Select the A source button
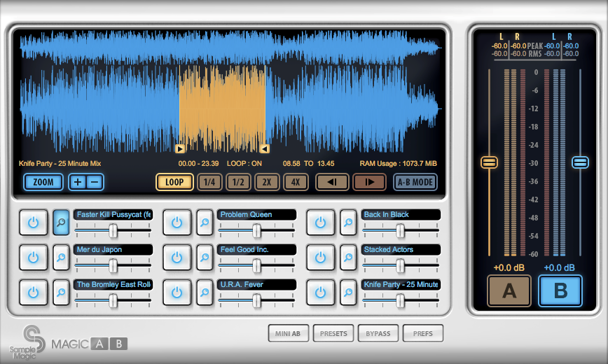Screen dimensions: 608x364 pyautogui.click(x=509, y=290)
